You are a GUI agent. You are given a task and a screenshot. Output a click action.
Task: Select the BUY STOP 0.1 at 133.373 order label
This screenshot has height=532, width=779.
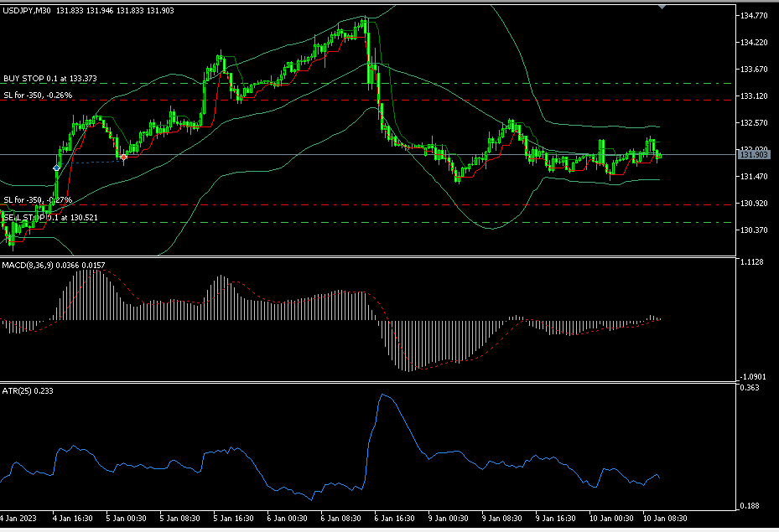(50, 79)
